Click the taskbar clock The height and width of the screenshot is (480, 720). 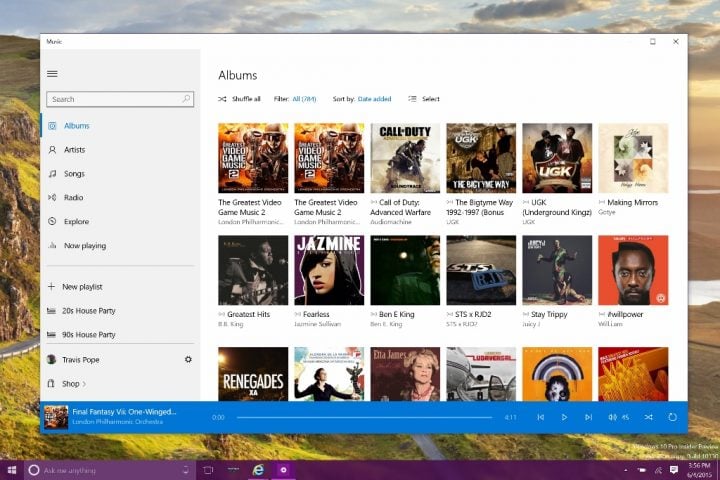[x=699, y=470]
